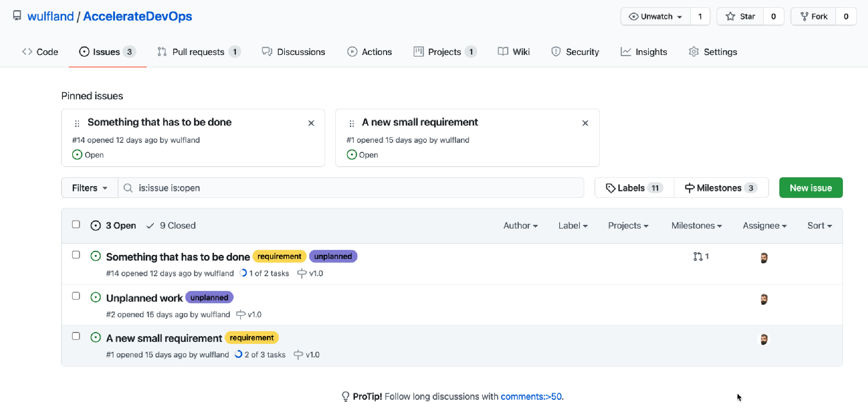This screenshot has height=419, width=868.
Task: Open the Filters dropdown
Action: coord(90,188)
